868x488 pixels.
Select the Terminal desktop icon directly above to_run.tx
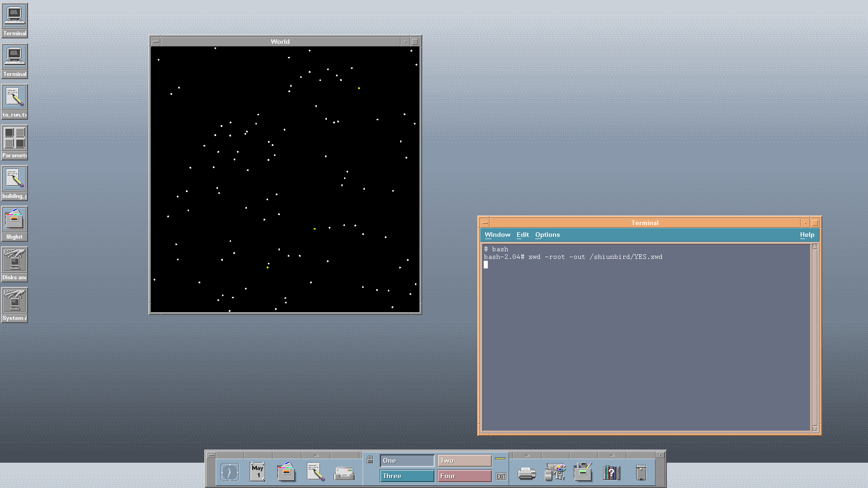click(x=14, y=61)
